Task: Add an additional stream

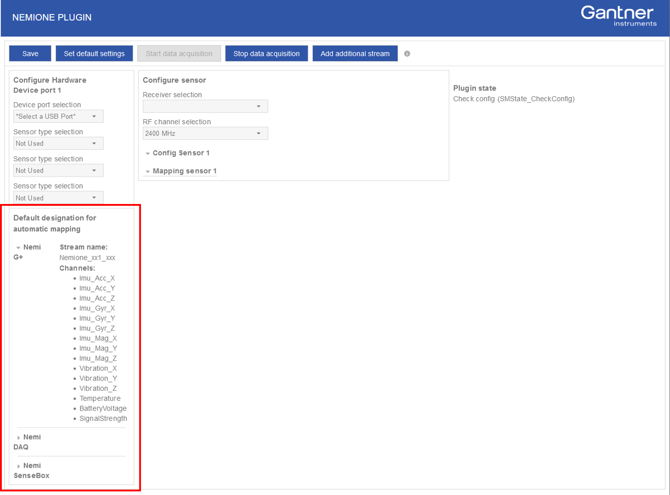Action: pos(355,53)
